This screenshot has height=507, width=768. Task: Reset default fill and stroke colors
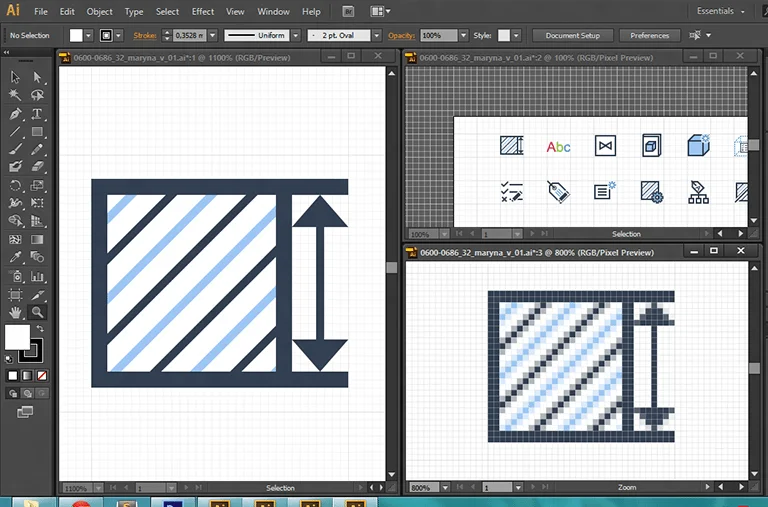(x=10, y=359)
